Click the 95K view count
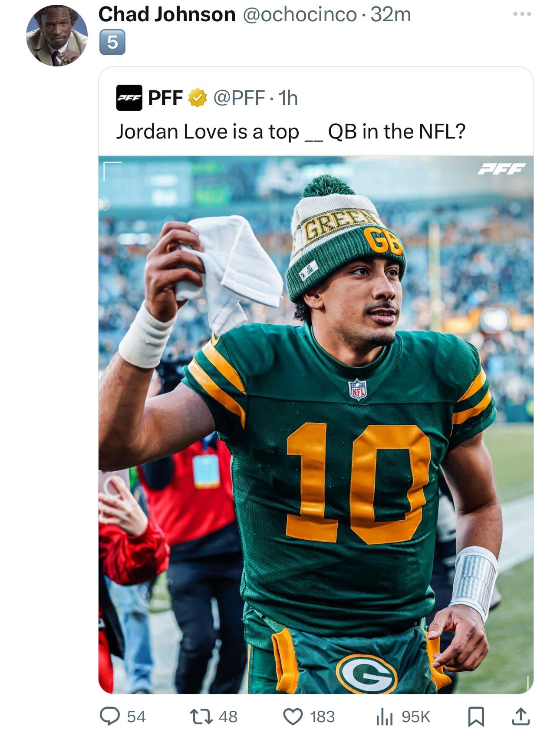560x743 pixels. [x=415, y=717]
